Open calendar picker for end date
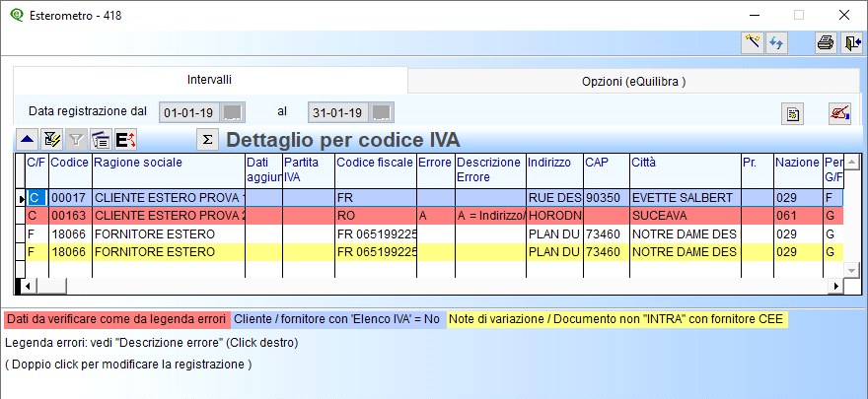This screenshot has width=868, height=399. [381, 111]
